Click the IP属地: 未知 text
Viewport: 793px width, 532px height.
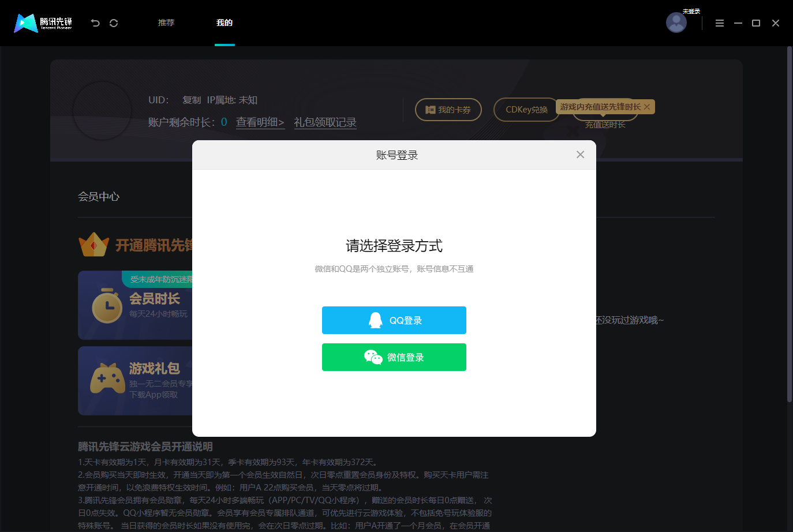[x=232, y=100]
